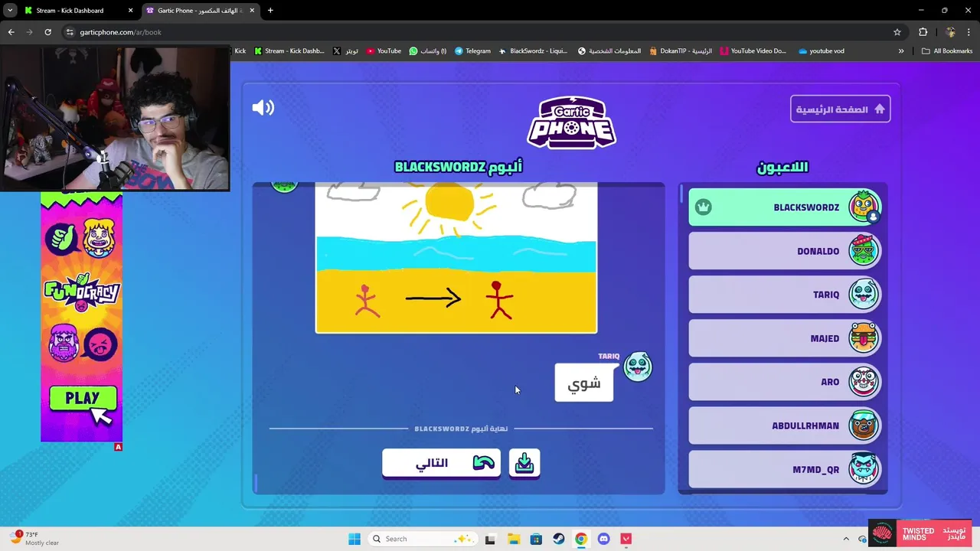The height and width of the screenshot is (551, 980).
Task: Open Task View on the taskbar
Action: click(490, 539)
